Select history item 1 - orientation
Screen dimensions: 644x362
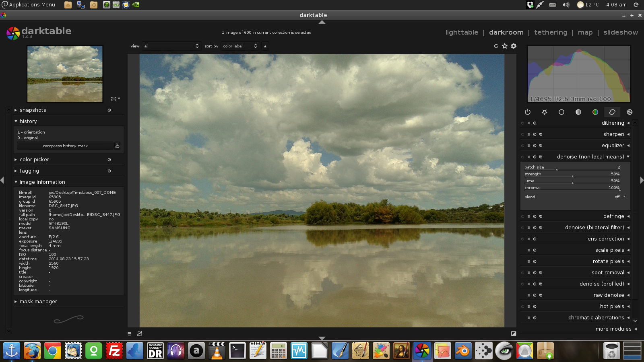(x=31, y=132)
